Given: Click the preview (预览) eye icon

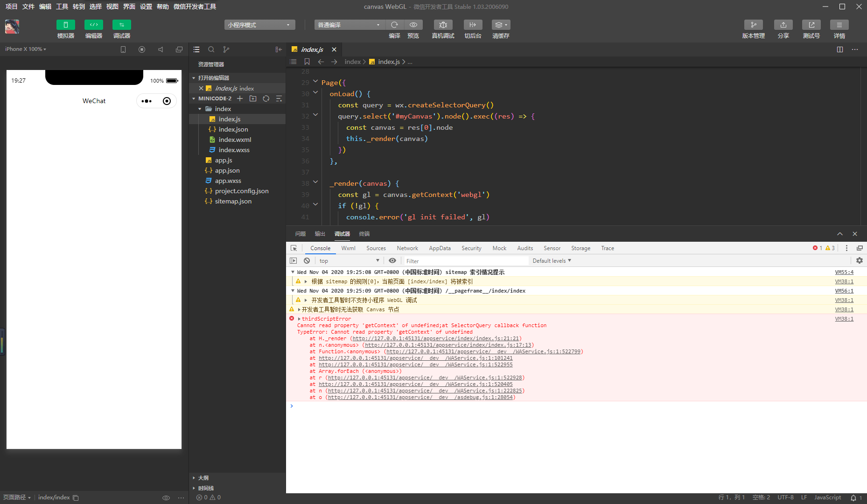Looking at the screenshot, I should click(x=413, y=25).
